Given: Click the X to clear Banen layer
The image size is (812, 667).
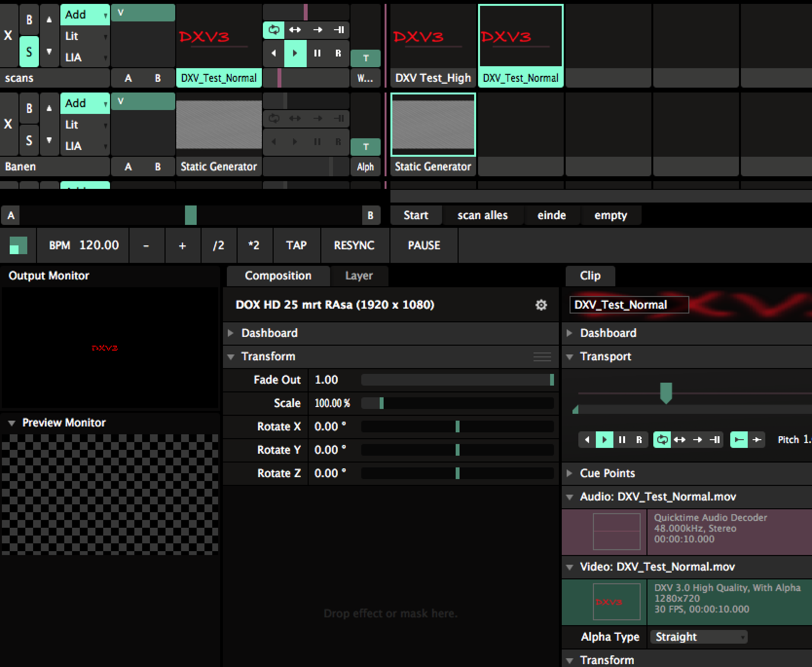Looking at the screenshot, I should pos(8,124).
